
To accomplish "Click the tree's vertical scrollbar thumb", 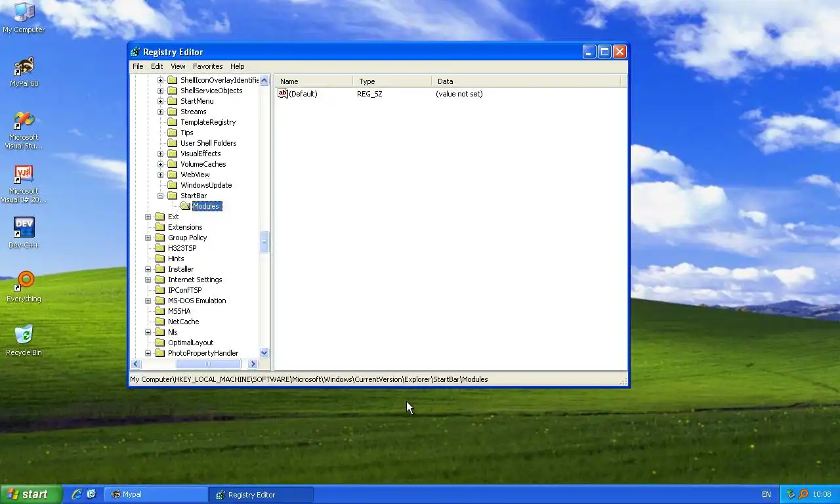I will tap(264, 241).
